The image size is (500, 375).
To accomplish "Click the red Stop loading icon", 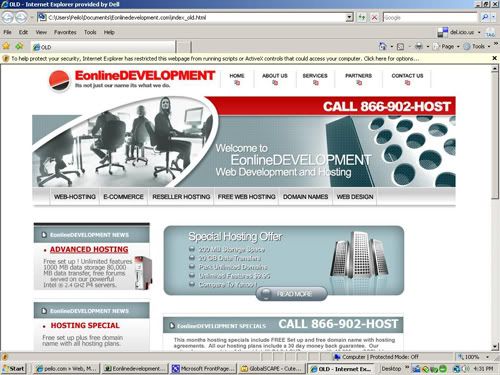I will (x=374, y=17).
